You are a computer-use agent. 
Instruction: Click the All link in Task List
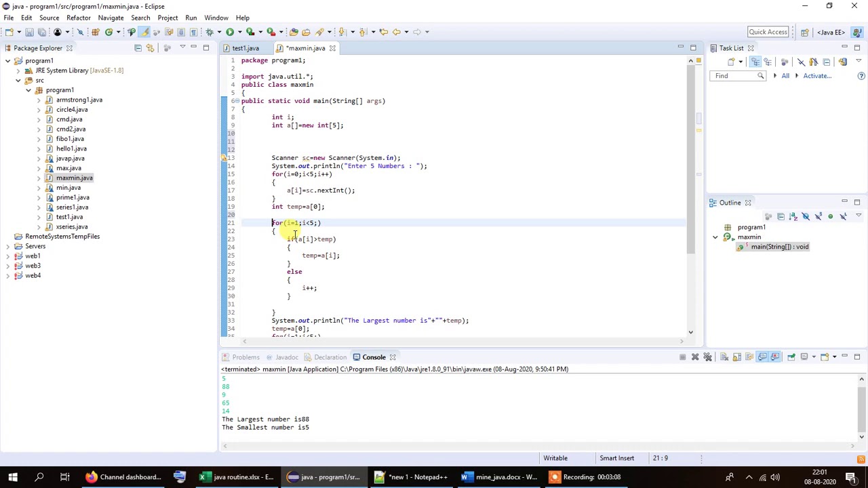pyautogui.click(x=785, y=76)
